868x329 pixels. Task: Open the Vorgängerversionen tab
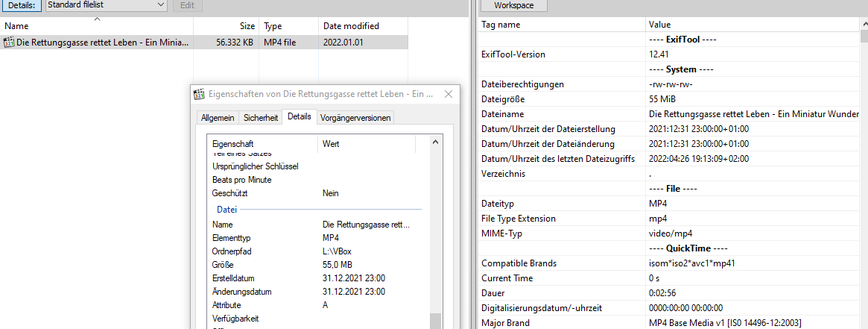point(356,117)
